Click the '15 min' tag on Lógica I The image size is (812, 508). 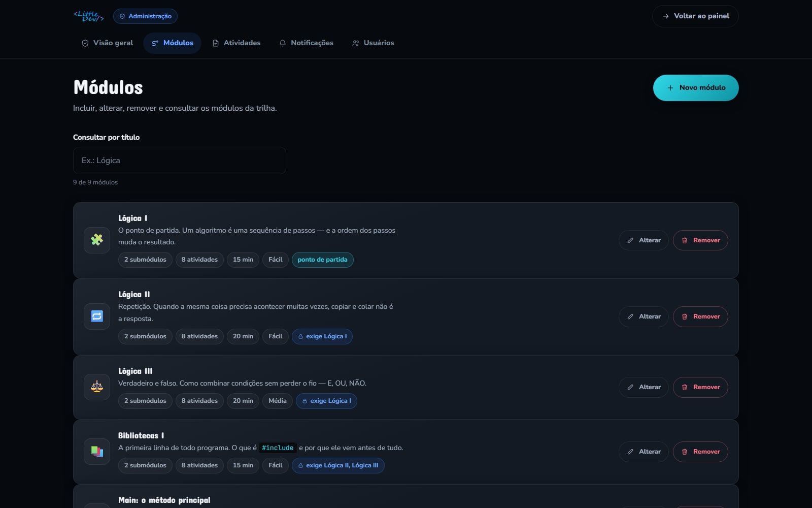243,260
